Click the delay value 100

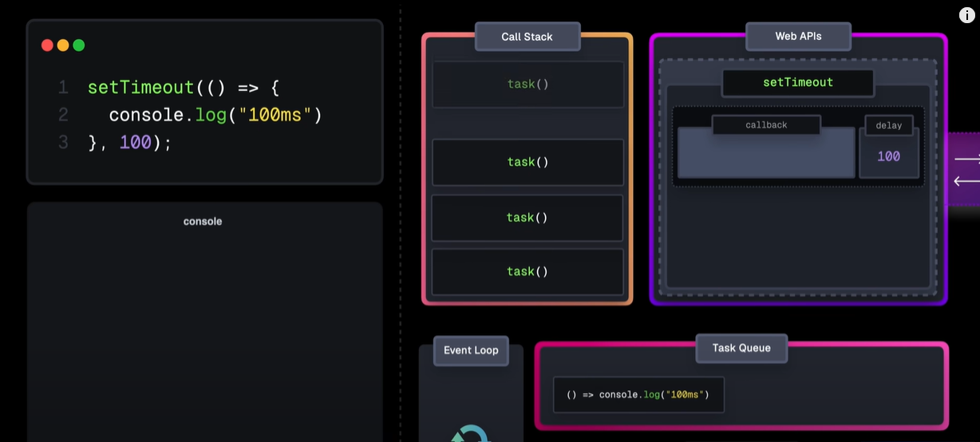click(889, 156)
